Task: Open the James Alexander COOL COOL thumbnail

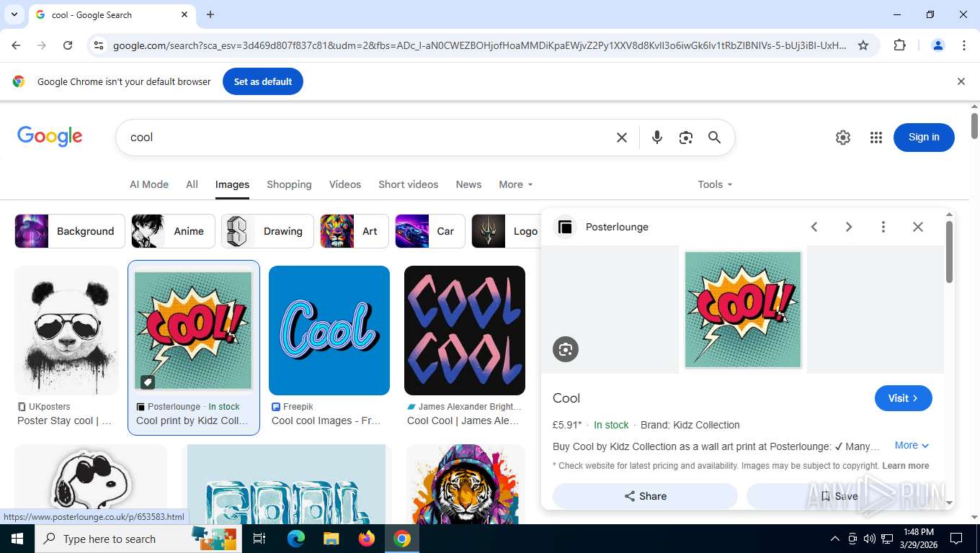Action: pos(465,331)
